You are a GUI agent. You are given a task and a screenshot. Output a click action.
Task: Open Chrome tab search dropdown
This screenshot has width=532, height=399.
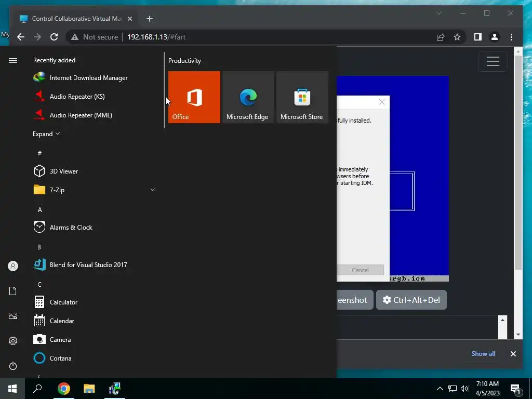(x=438, y=13)
